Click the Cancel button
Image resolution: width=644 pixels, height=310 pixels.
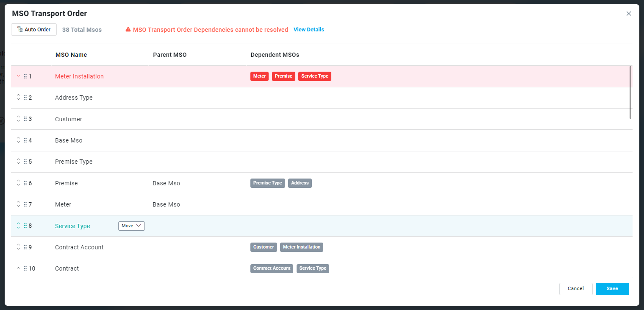[575, 289]
